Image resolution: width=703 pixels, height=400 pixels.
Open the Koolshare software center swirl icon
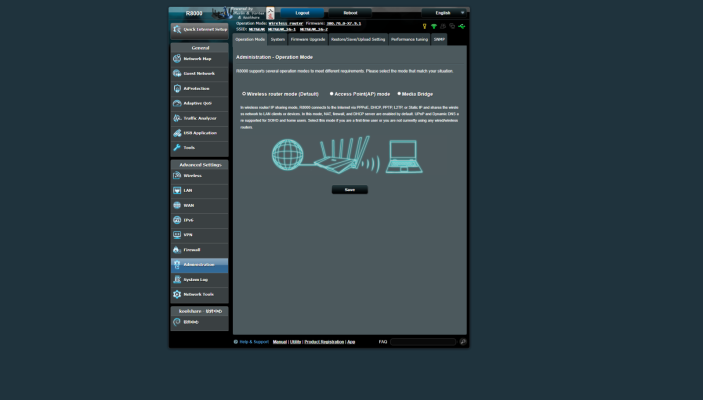(x=177, y=322)
